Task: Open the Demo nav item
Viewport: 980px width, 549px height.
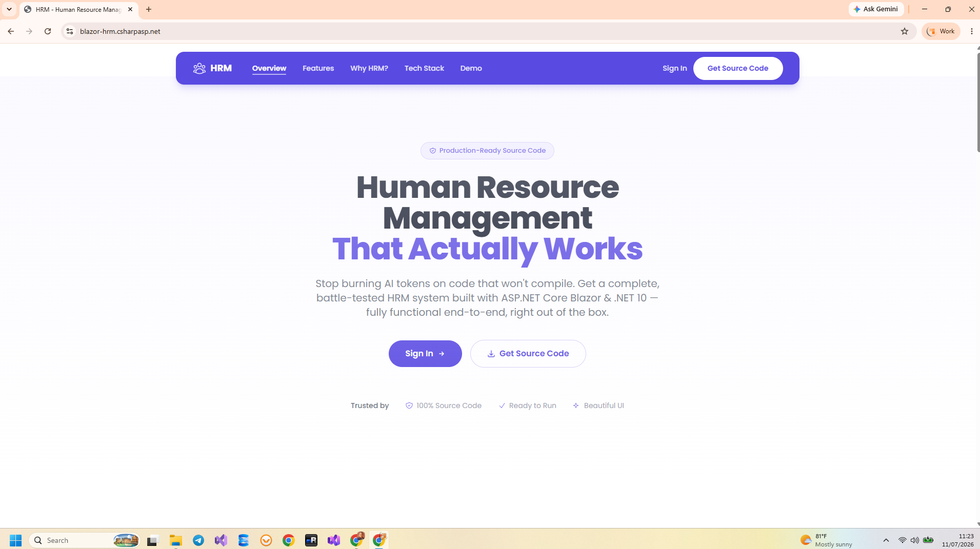Action: (471, 68)
